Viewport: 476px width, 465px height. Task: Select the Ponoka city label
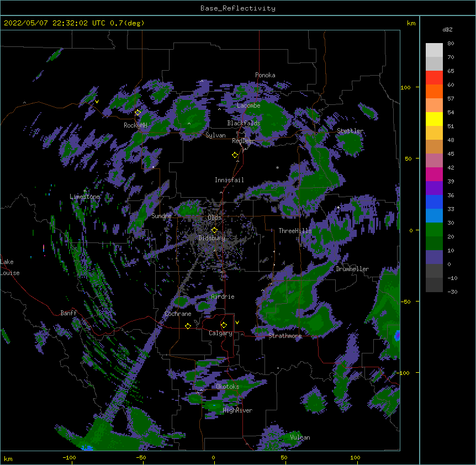coord(265,75)
